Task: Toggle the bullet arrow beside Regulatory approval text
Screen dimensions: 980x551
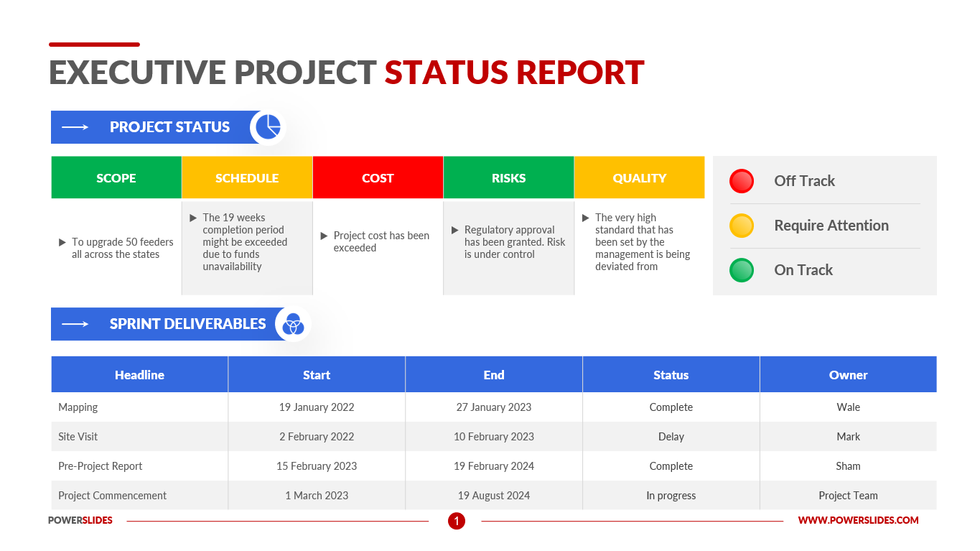Action: point(454,230)
